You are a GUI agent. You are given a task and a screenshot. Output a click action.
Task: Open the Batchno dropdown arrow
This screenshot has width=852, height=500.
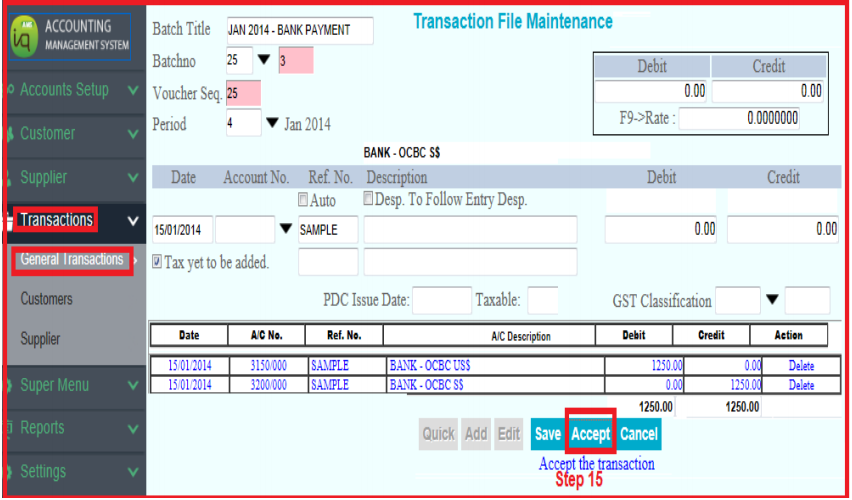pos(264,61)
